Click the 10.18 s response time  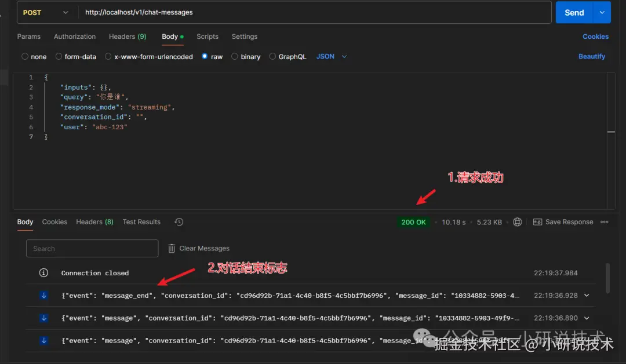pos(453,222)
